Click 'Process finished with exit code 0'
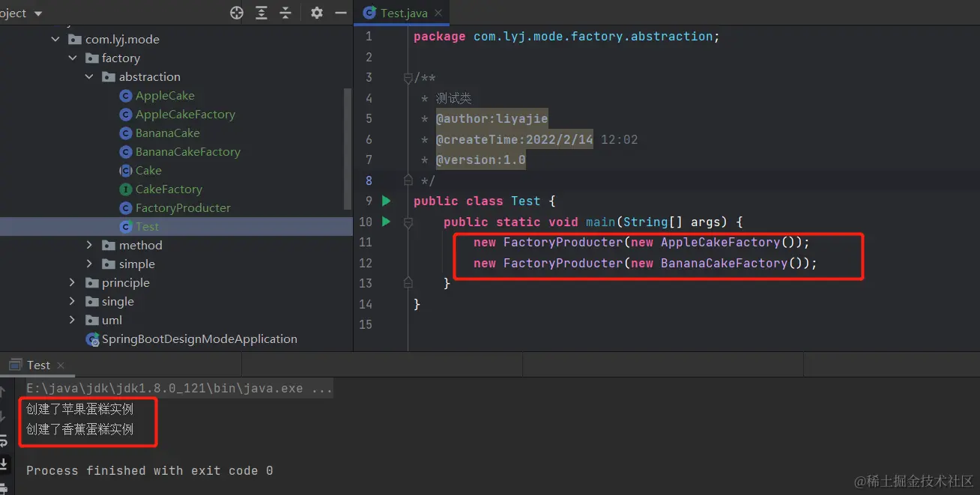Viewport: 980px width, 495px height. coord(150,470)
